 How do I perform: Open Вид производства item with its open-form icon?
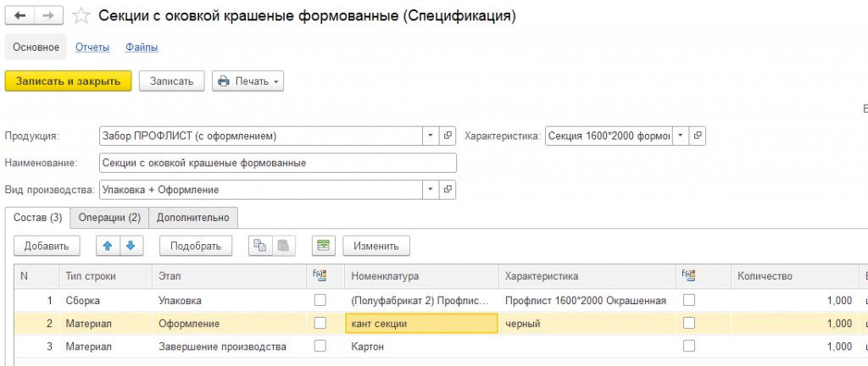pyautogui.click(x=448, y=190)
